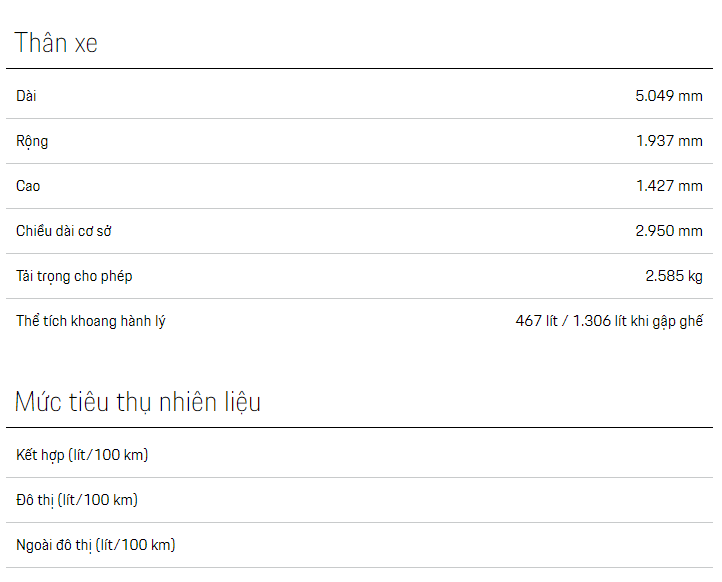Select the "Đô thị (lít/100 km)" row label

point(77,500)
